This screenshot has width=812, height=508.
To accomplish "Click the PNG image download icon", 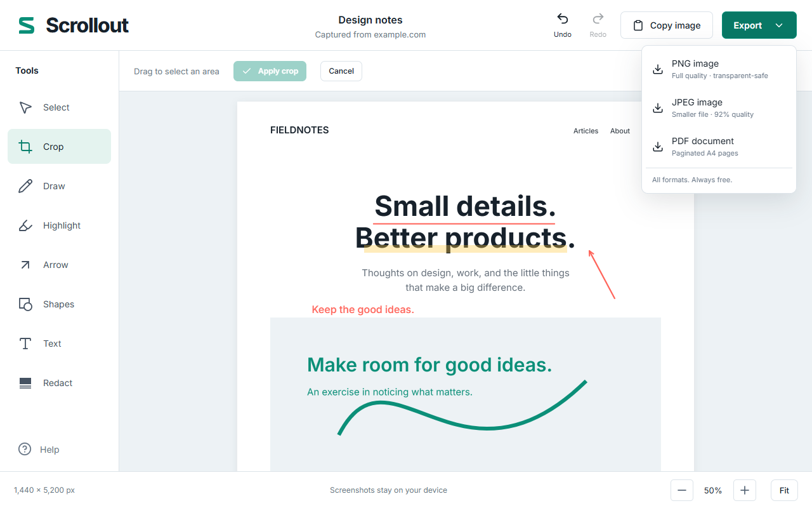I will pyautogui.click(x=658, y=69).
